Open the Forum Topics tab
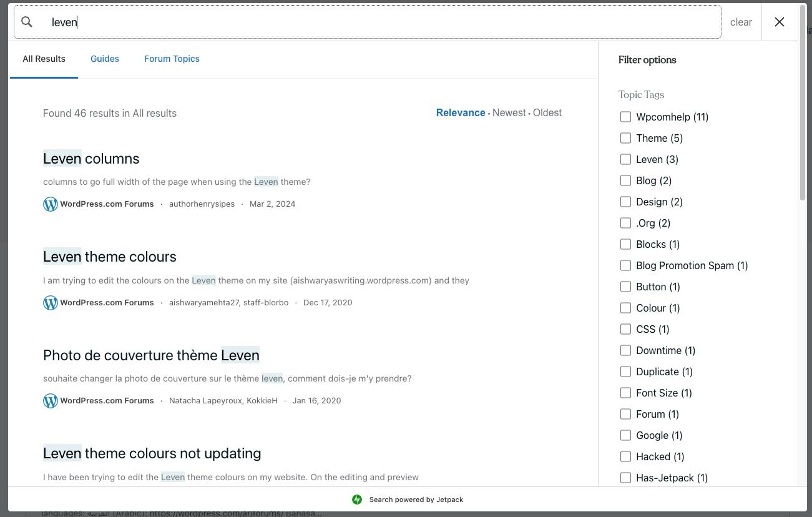 pos(172,59)
